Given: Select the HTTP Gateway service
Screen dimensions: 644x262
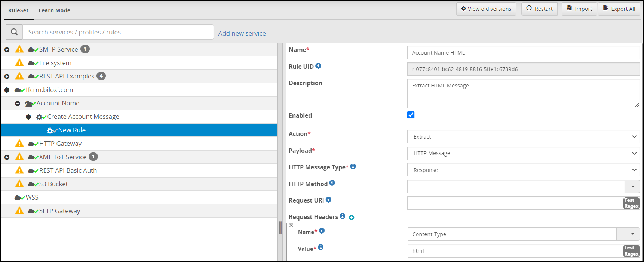Looking at the screenshot, I should pyautogui.click(x=139, y=144).
